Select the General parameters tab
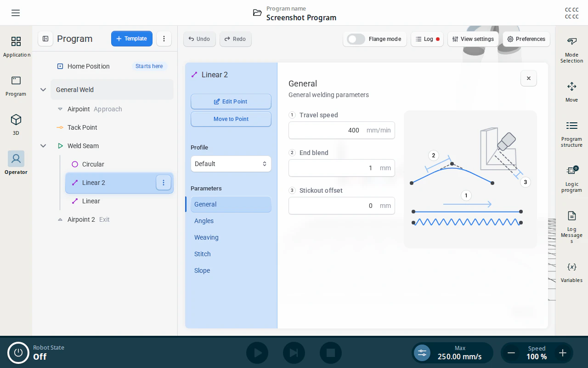This screenshot has height=368, width=588. pos(231,204)
